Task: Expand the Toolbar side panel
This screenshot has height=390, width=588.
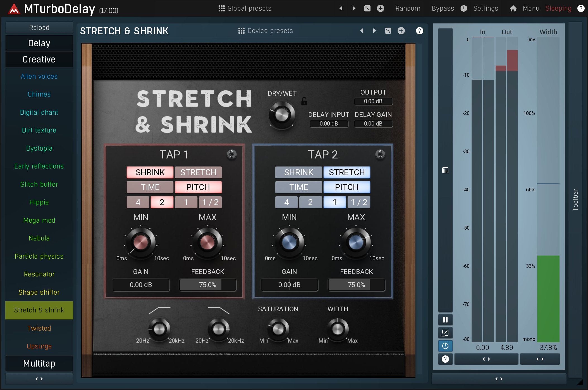Action: pyautogui.click(x=575, y=199)
